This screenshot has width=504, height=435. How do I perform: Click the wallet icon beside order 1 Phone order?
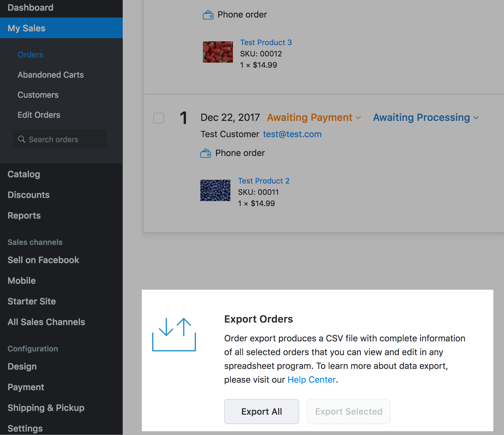(x=206, y=153)
